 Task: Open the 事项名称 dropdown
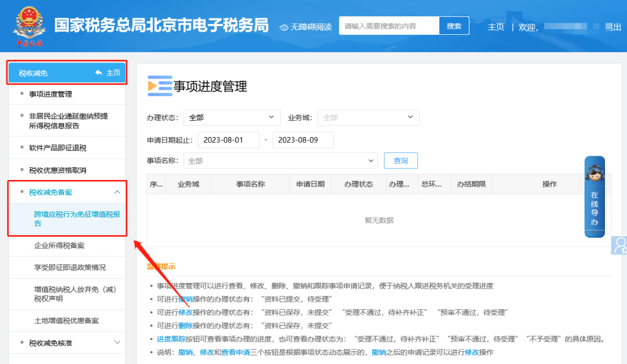click(280, 161)
